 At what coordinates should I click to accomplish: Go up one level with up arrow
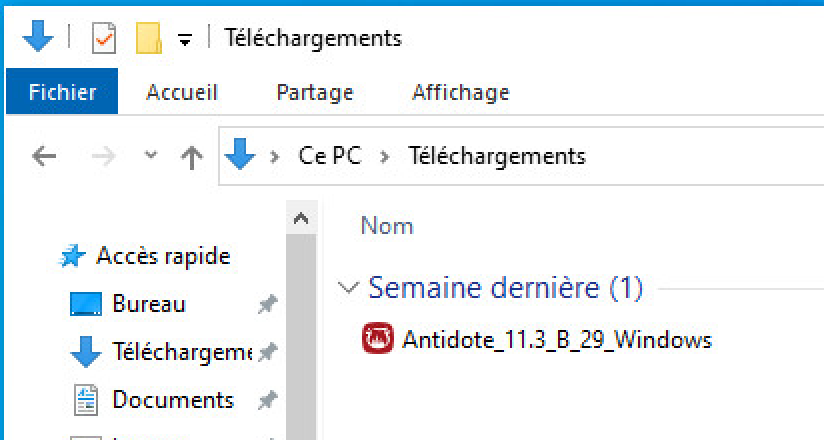point(192,157)
